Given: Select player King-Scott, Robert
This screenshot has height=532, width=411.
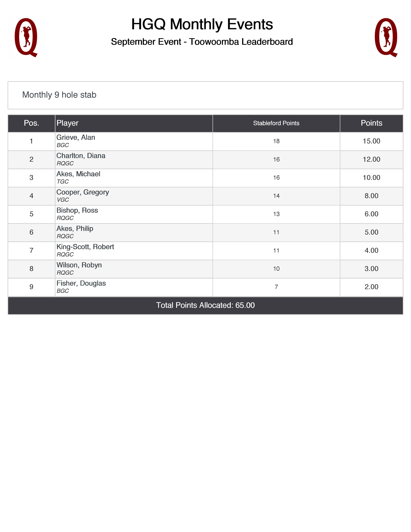Looking at the screenshot, I should click(85, 247).
